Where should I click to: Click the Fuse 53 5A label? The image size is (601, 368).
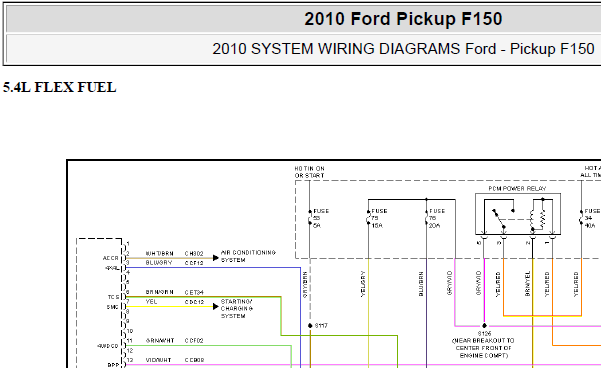321,218
